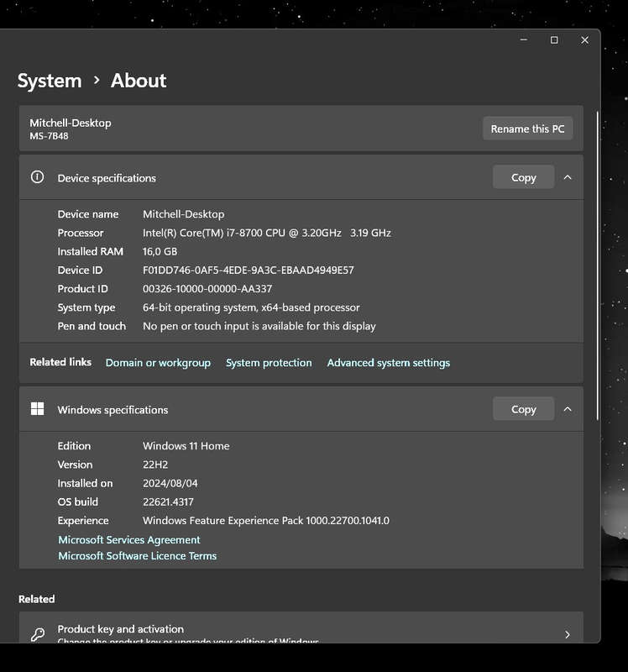
Task: Close the Settings window
Action: coord(584,39)
